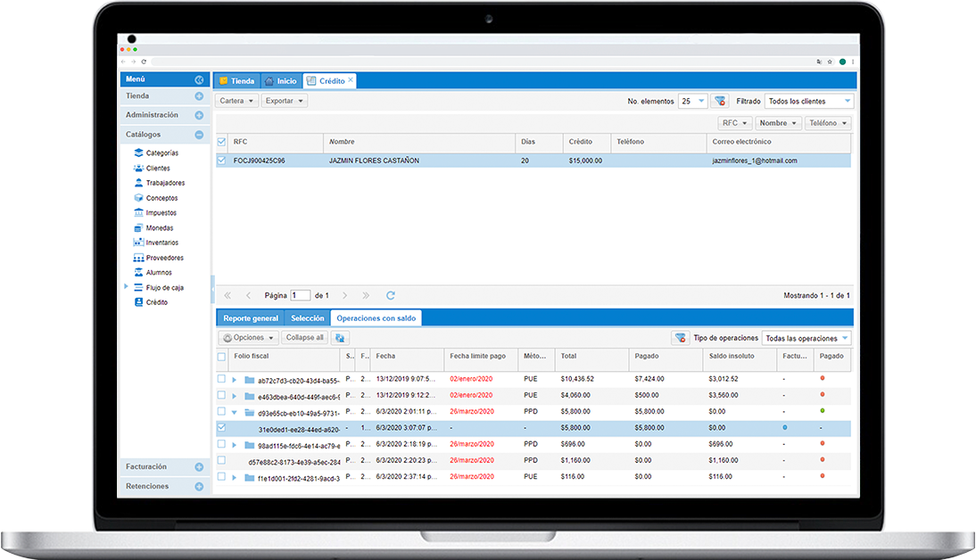Viewport: 976px width, 560px height.
Task: Click the Collapse all button
Action: coord(305,338)
